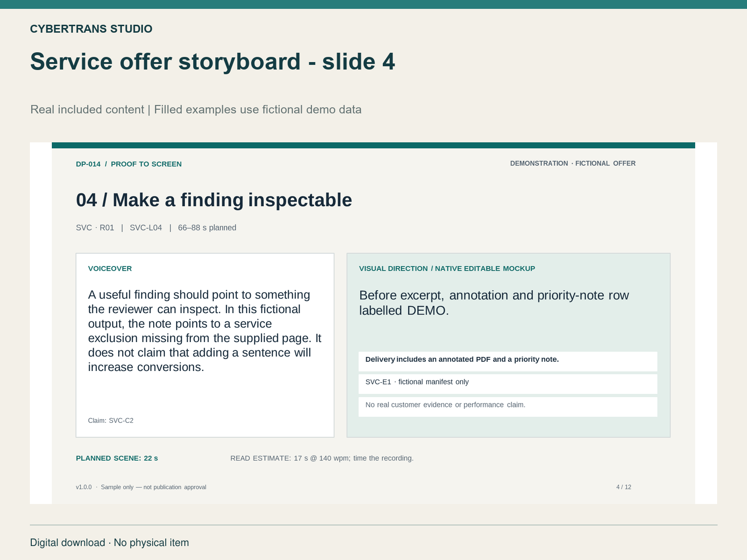The image size is (747, 560).
Task: Click the "SVC · R01" code
Action: (x=95, y=228)
